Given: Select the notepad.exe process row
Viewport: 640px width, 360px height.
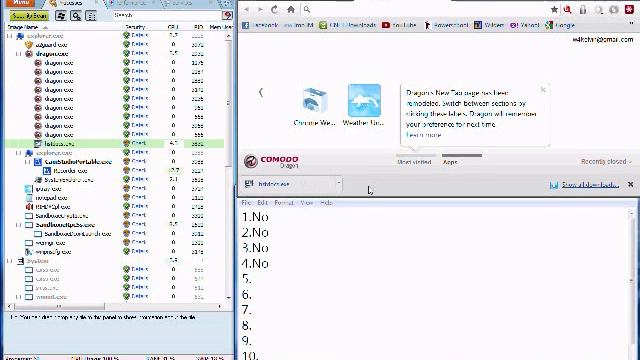Looking at the screenshot, I should pos(114,198).
